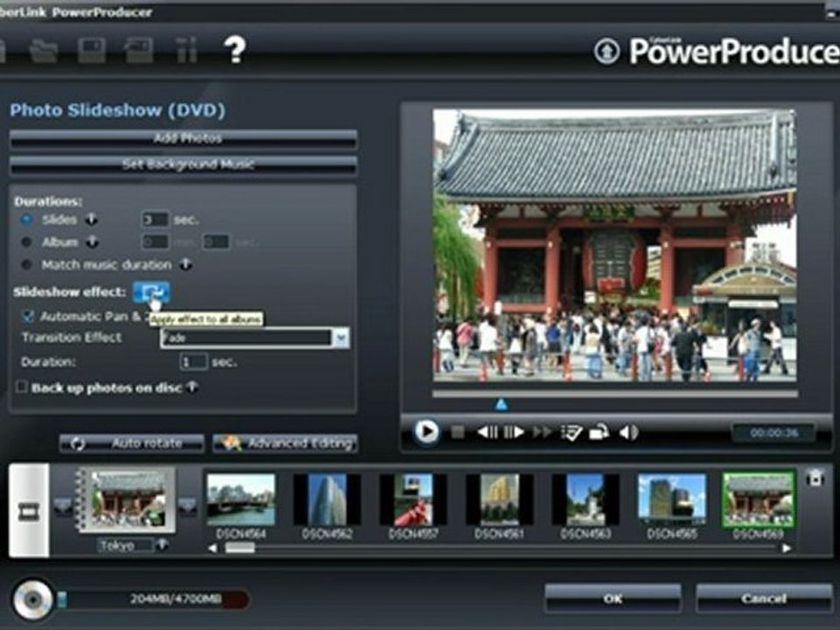Step to the previous frame
Viewport: 840px width, 630px height.
pos(487,431)
